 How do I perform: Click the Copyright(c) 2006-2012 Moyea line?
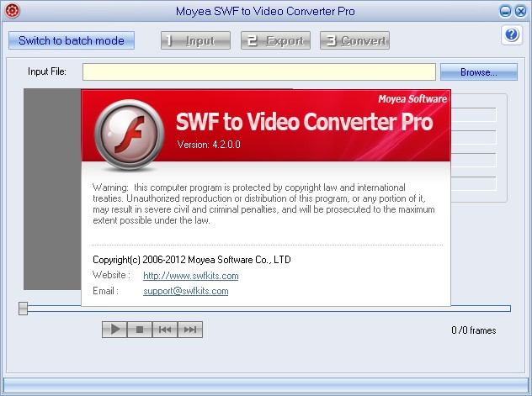pos(192,260)
